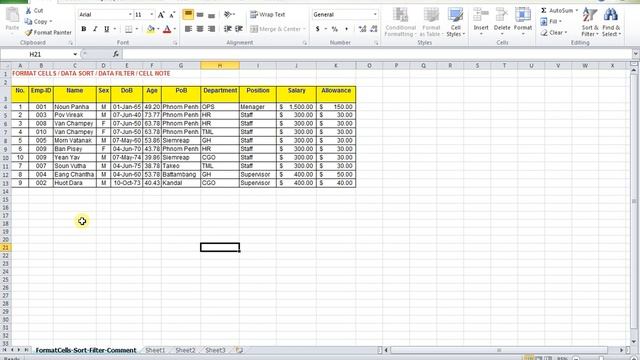Viewport: 640px width, 360px height.
Task: Open Conditional Formatting menu
Action: coord(400,22)
